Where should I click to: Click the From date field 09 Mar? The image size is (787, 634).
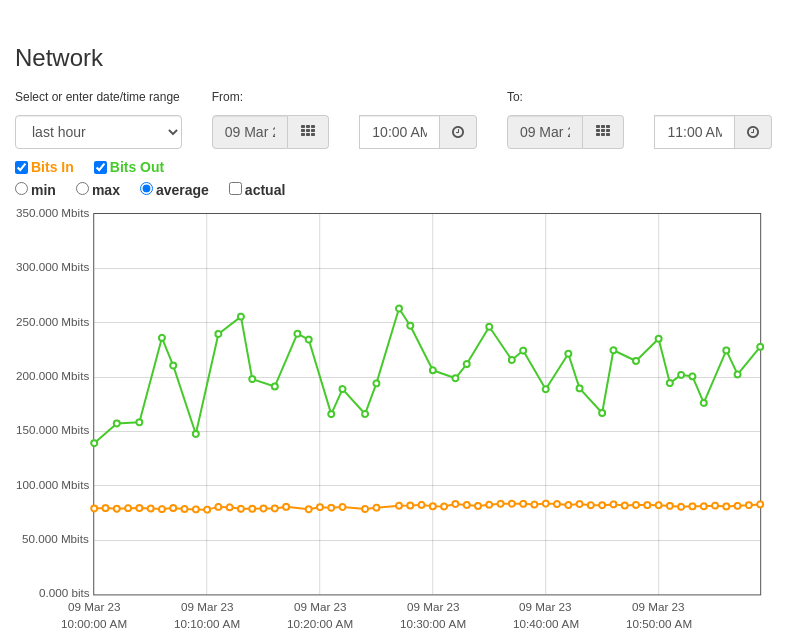point(250,132)
